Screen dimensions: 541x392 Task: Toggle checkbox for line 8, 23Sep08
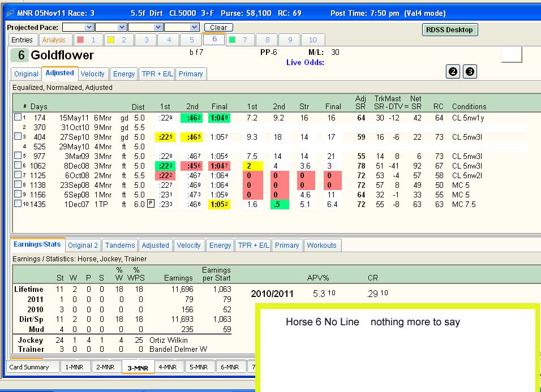(x=18, y=184)
